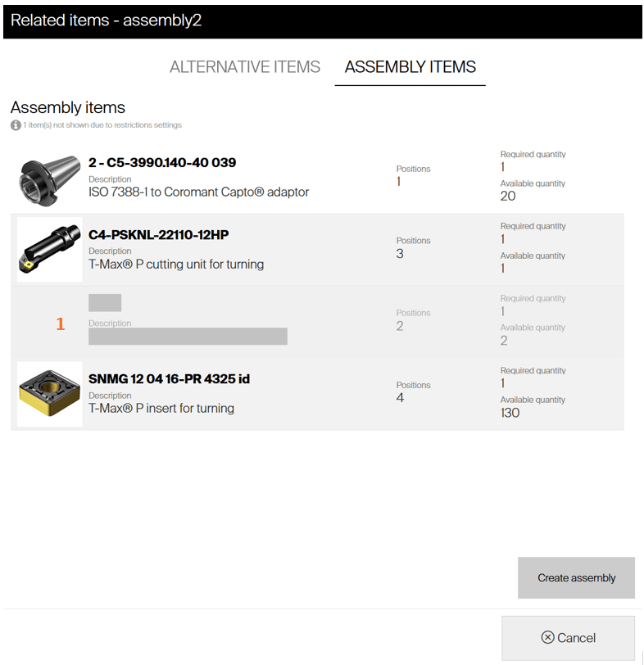The image size is (644, 665).
Task: Click the circled X icon on Cancel
Action: click(548, 638)
